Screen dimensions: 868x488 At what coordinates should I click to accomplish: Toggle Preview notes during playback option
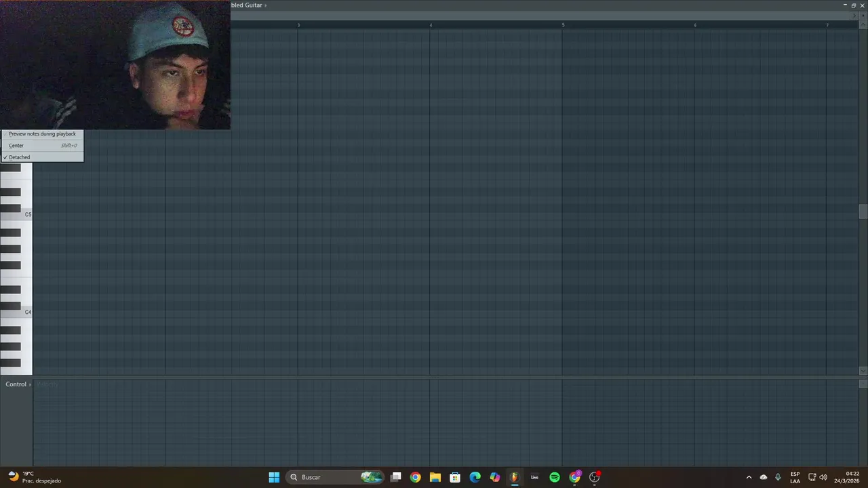click(42, 134)
